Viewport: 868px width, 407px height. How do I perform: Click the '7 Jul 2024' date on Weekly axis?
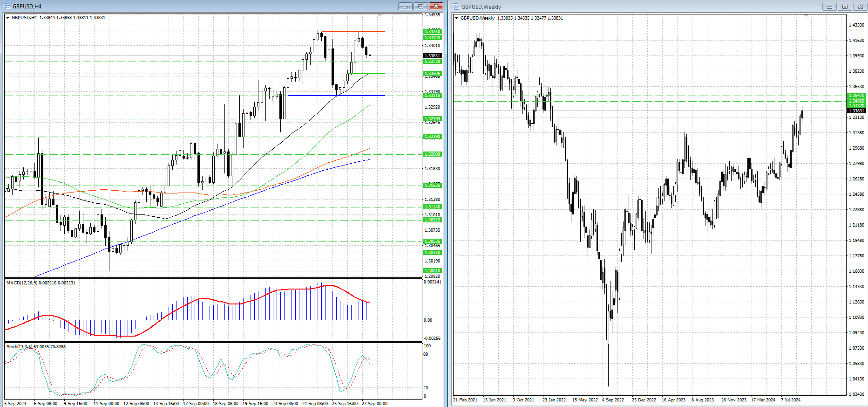pos(791,400)
